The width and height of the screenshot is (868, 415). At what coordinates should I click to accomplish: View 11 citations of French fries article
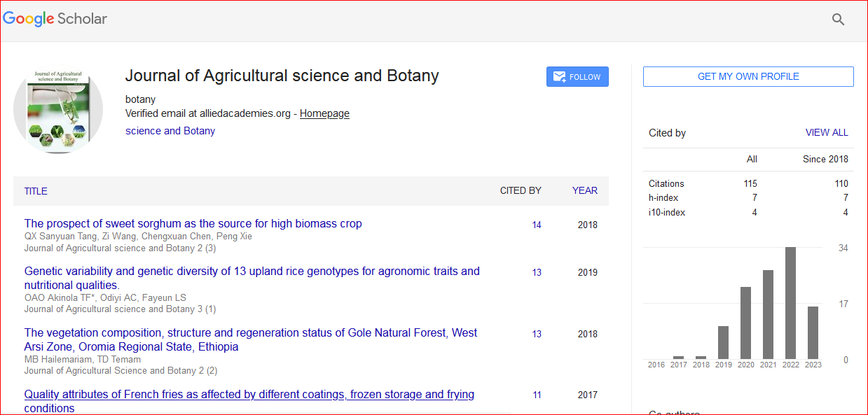pos(536,395)
